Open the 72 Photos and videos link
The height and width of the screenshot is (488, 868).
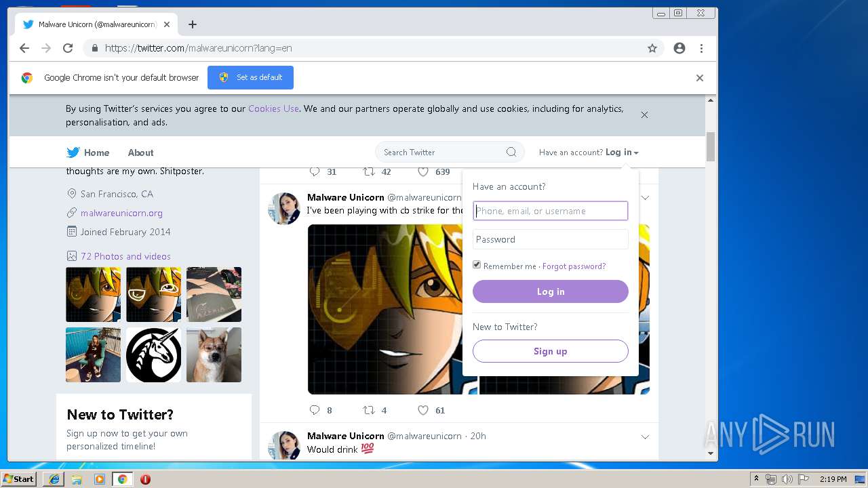click(x=125, y=256)
